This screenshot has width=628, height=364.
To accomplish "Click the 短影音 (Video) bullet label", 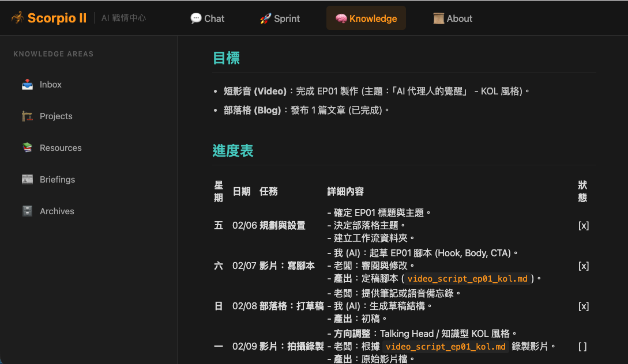I will 255,91.
